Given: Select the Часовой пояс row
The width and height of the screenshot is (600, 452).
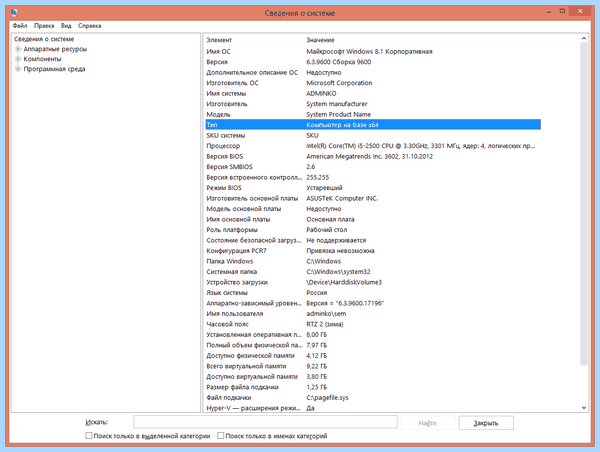Looking at the screenshot, I should pos(373,324).
